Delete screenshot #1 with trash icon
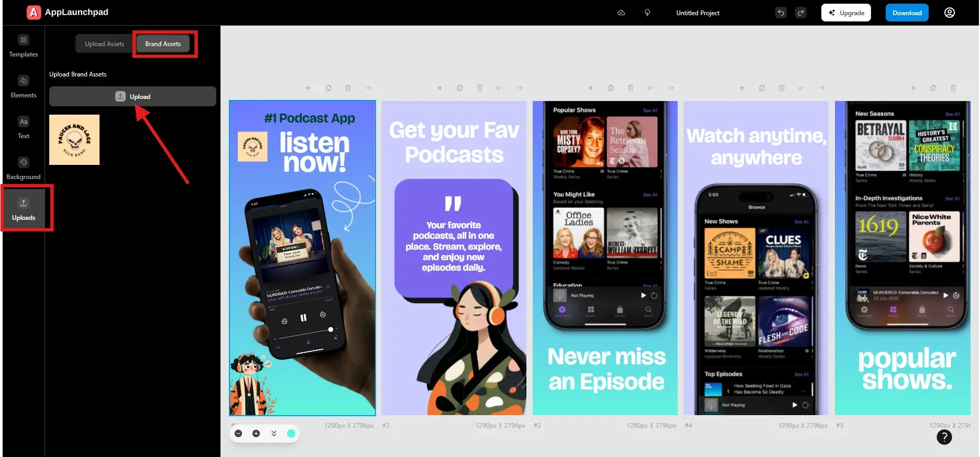 (x=348, y=88)
